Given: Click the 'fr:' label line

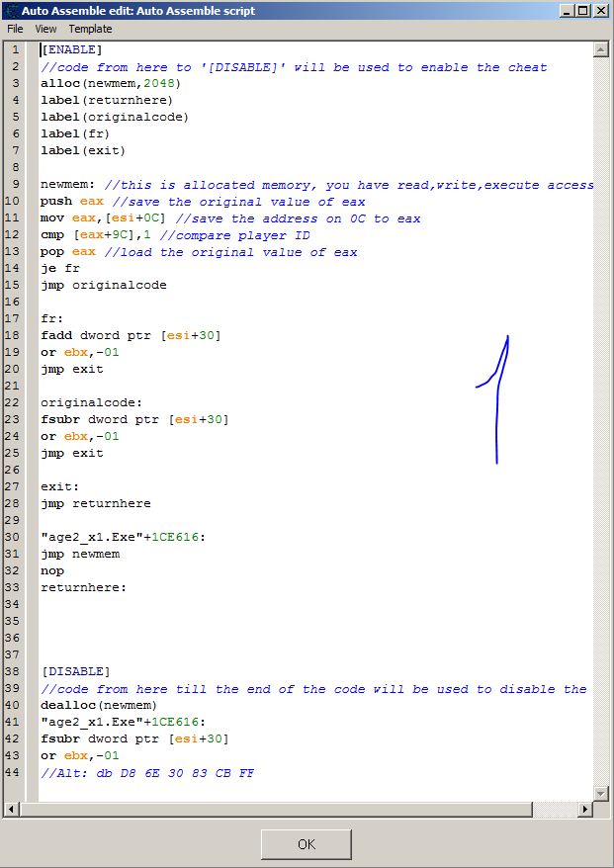Looking at the screenshot, I should 52,319.
